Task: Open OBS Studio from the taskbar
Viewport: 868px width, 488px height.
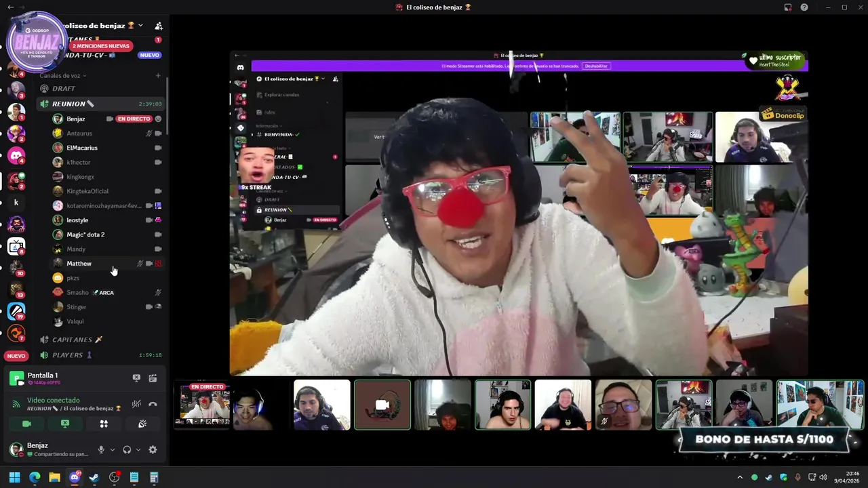Action: 114,477
